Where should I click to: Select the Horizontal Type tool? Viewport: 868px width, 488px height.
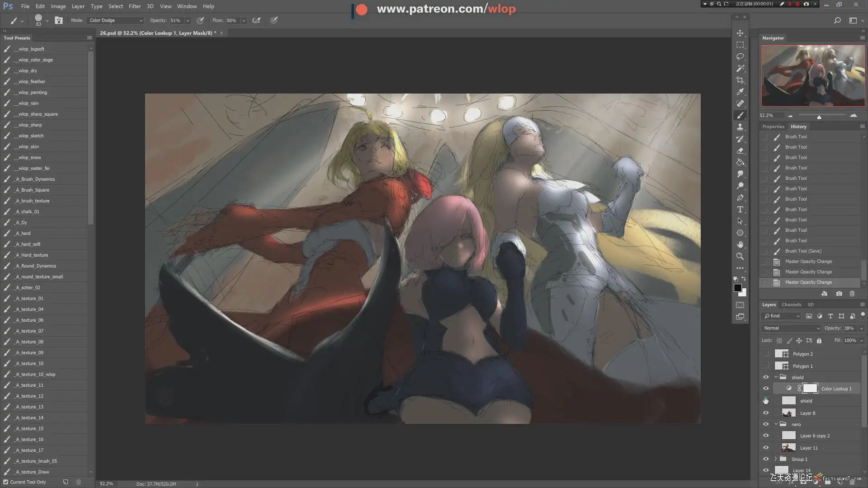(x=740, y=210)
